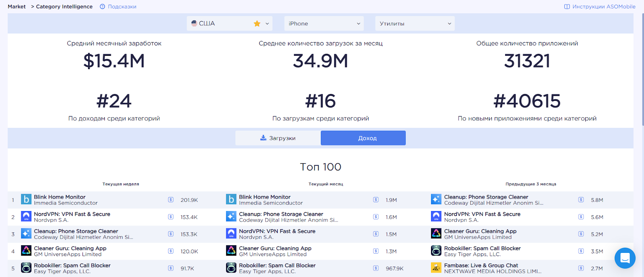Click Текущая неделя column header

tap(121, 184)
